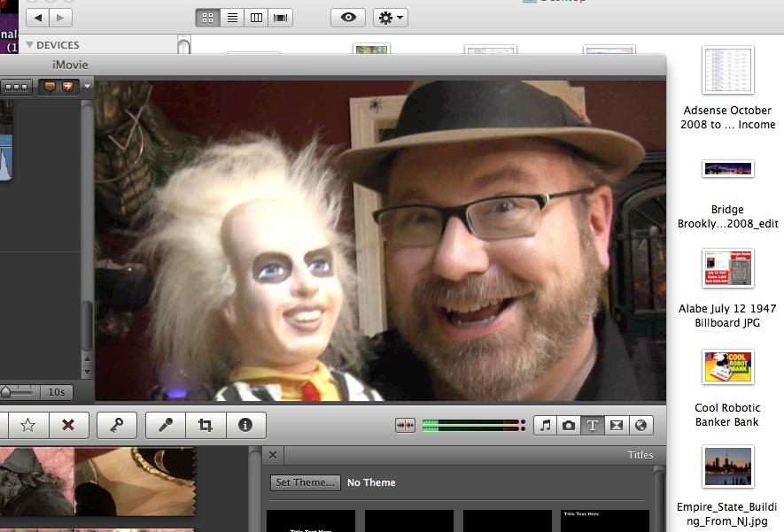Select the Alabe July 12 1947 Billboard thumbnail
The image size is (784, 532).
coord(727,268)
